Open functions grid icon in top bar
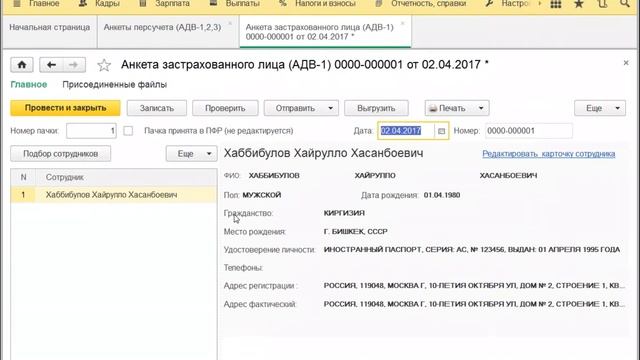 (x=556, y=4)
